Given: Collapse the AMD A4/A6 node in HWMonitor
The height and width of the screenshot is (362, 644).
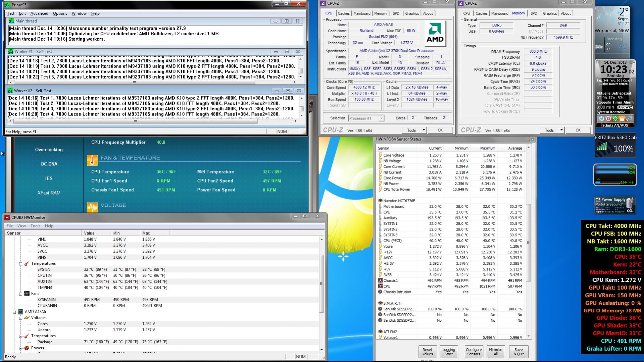Looking at the screenshot, I should [14, 312].
